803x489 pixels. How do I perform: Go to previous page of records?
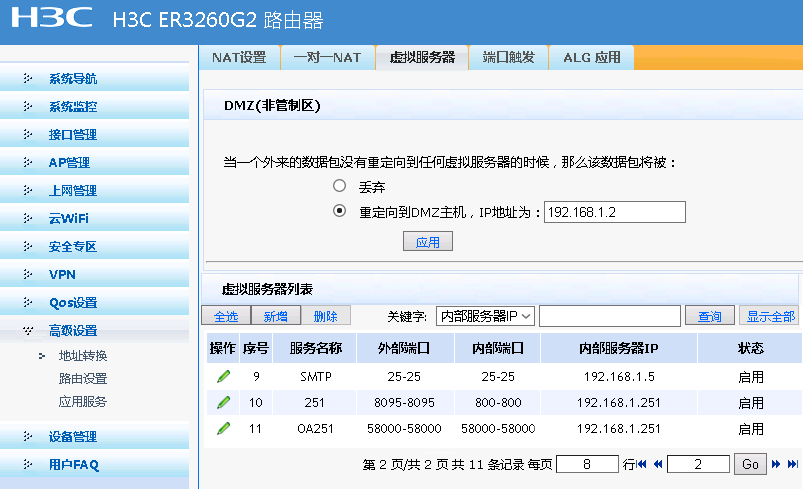click(657, 464)
